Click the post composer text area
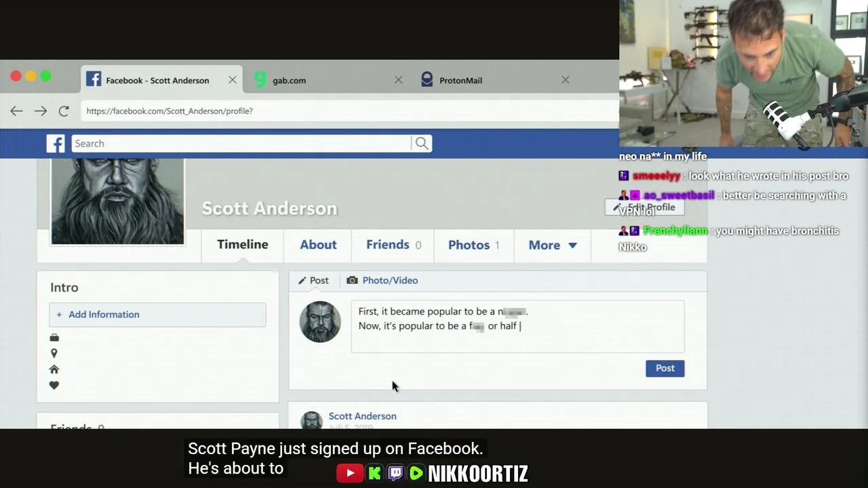The width and height of the screenshot is (868, 488). 517,327
